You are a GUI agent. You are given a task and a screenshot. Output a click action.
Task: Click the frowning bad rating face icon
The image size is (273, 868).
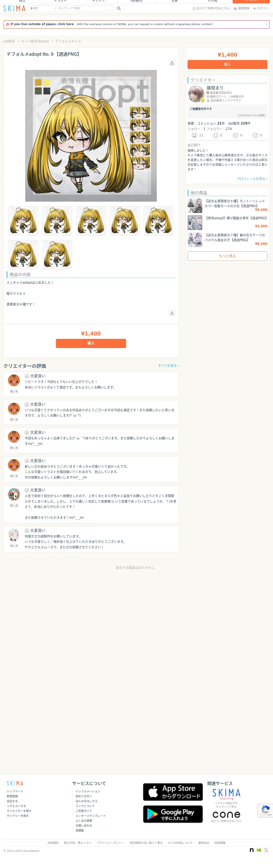coord(255,135)
